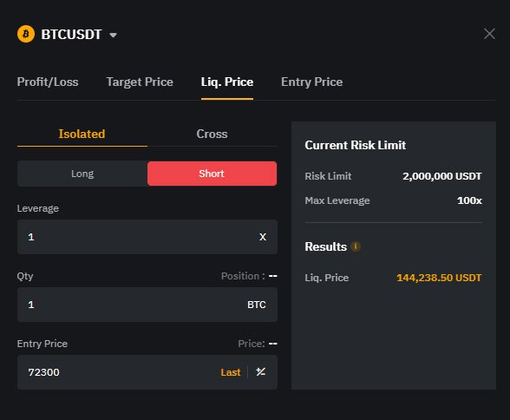Click the Leverage input field
Image resolution: width=510 pixels, height=420 pixels.
coord(147,237)
